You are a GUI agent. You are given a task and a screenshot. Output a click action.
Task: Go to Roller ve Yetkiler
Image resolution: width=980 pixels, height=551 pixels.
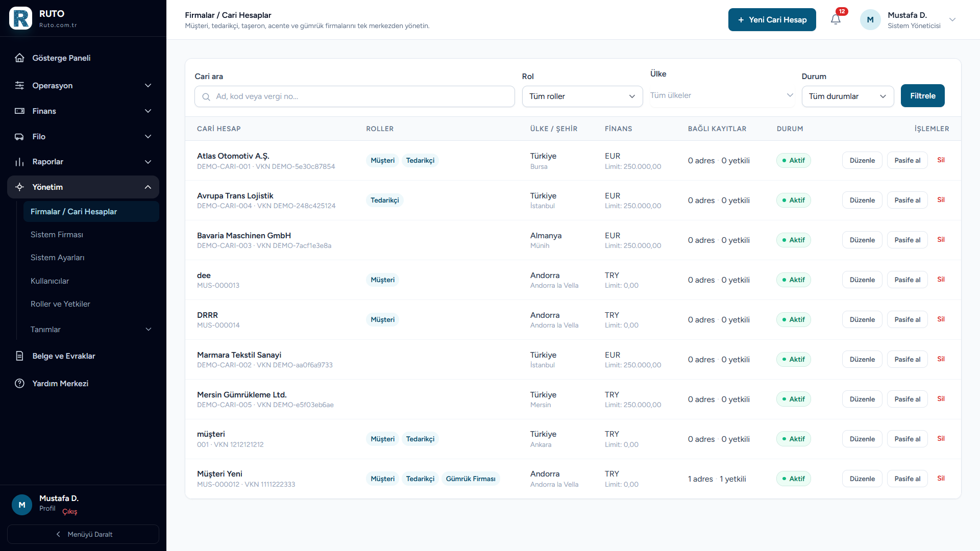click(60, 304)
